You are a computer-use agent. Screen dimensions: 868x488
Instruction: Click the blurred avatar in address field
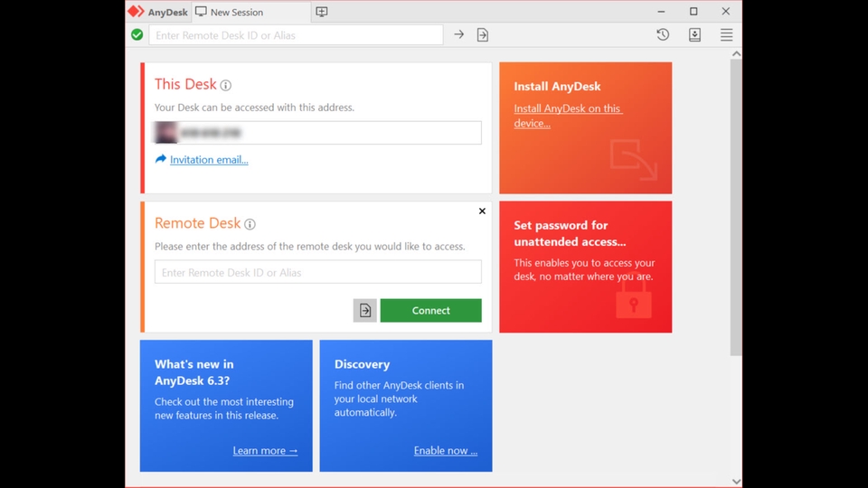pos(165,133)
